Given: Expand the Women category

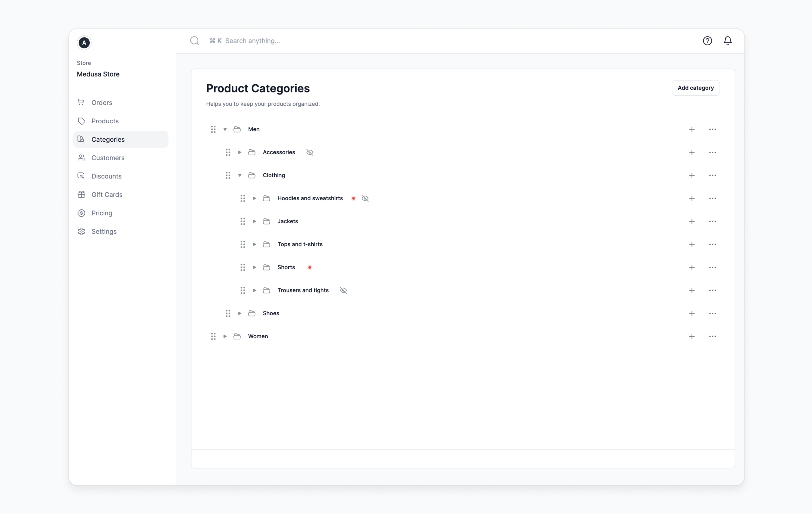Looking at the screenshot, I should tap(225, 336).
